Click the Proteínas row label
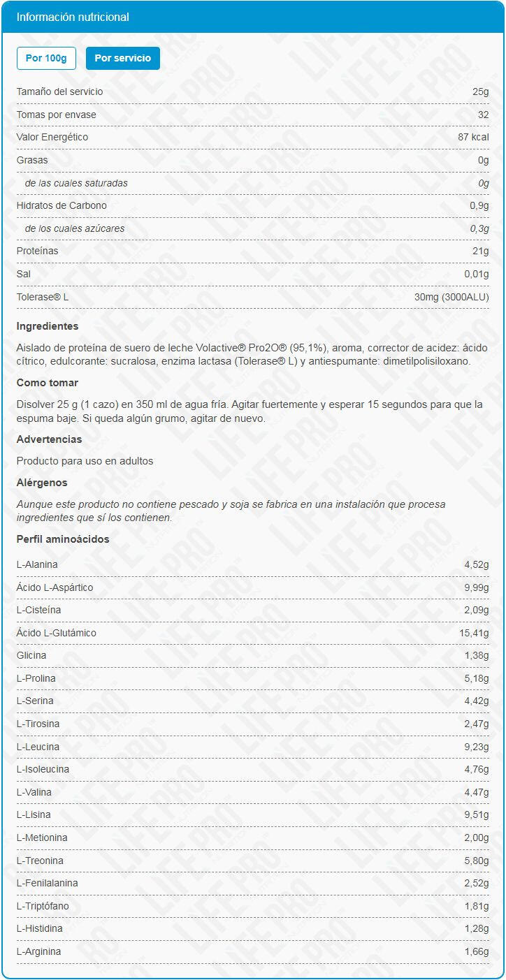The image size is (506, 980). point(38,251)
